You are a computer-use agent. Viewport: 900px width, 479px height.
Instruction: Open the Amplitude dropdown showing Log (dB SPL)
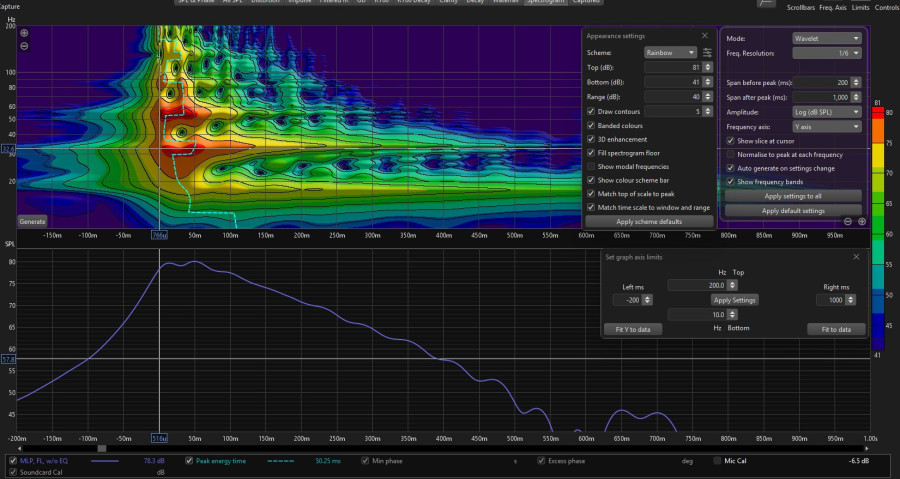827,112
